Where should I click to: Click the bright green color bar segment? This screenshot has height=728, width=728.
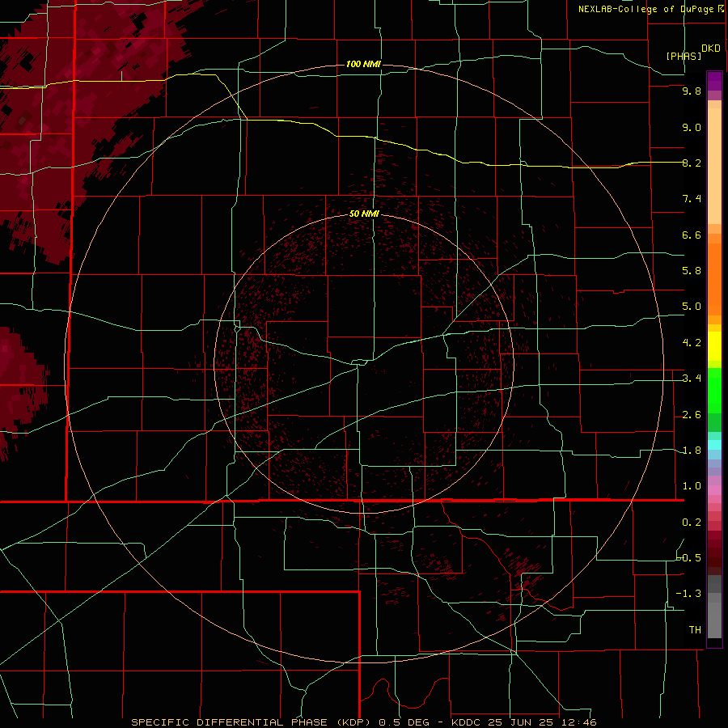tap(714, 390)
